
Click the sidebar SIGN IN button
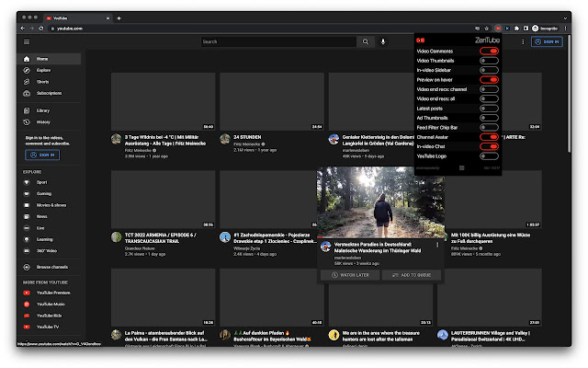[42, 155]
